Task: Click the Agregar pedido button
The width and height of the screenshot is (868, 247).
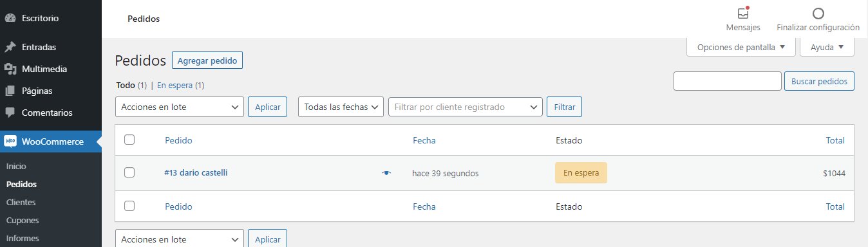Action: pyautogui.click(x=207, y=61)
